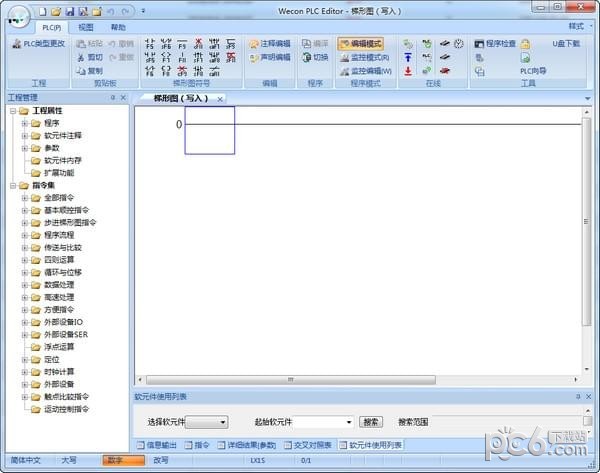This screenshot has height=473, width=600.
Task: Open the 样式 style menu
Action: tap(576, 26)
